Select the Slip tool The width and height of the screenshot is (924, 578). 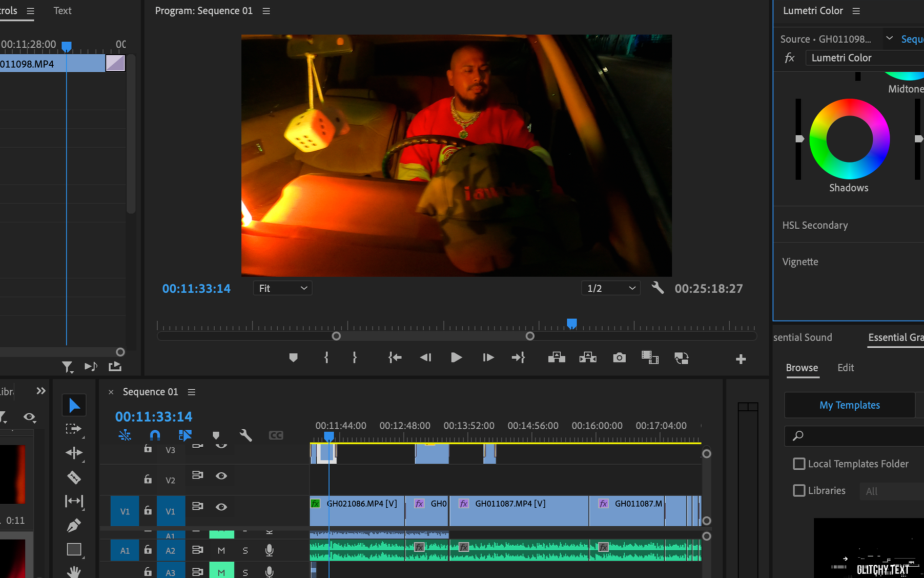(74, 501)
